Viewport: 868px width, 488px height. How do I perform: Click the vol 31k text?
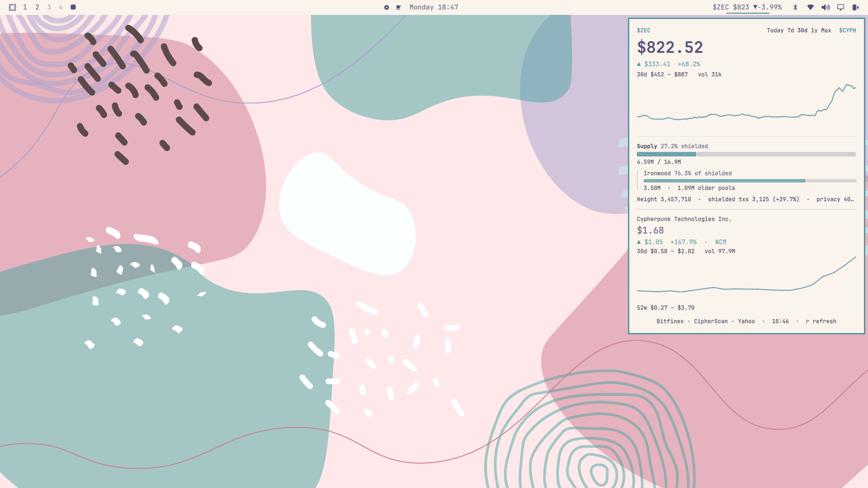710,75
